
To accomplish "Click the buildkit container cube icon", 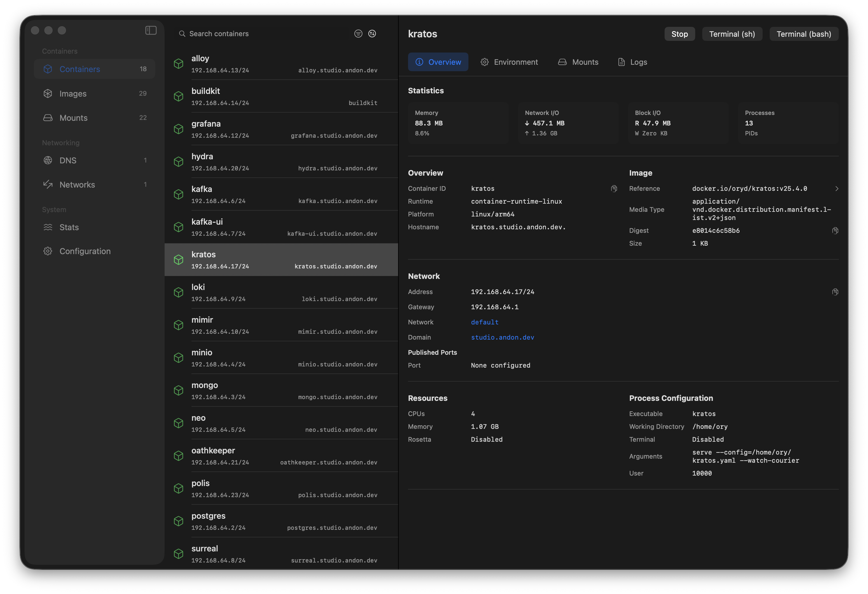I will pyautogui.click(x=179, y=96).
